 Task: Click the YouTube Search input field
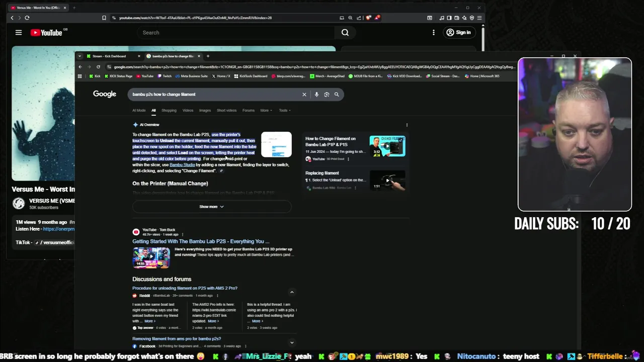(x=236, y=33)
